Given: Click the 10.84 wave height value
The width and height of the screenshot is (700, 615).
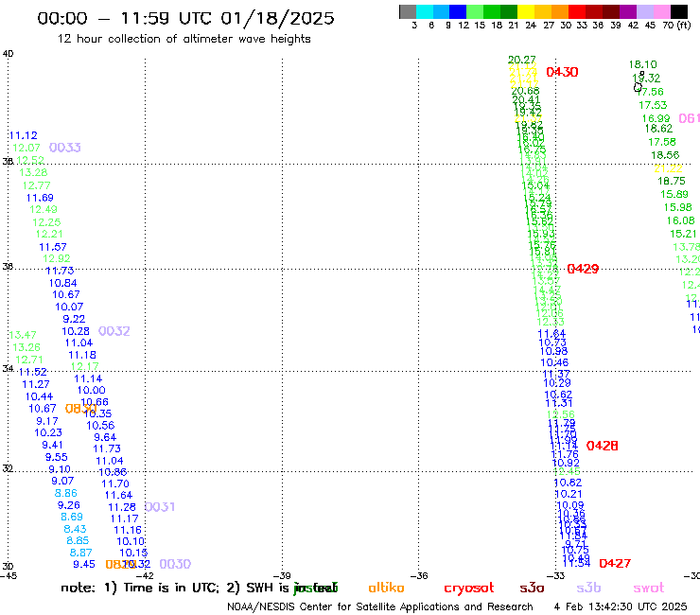Looking at the screenshot, I should pyautogui.click(x=63, y=283).
